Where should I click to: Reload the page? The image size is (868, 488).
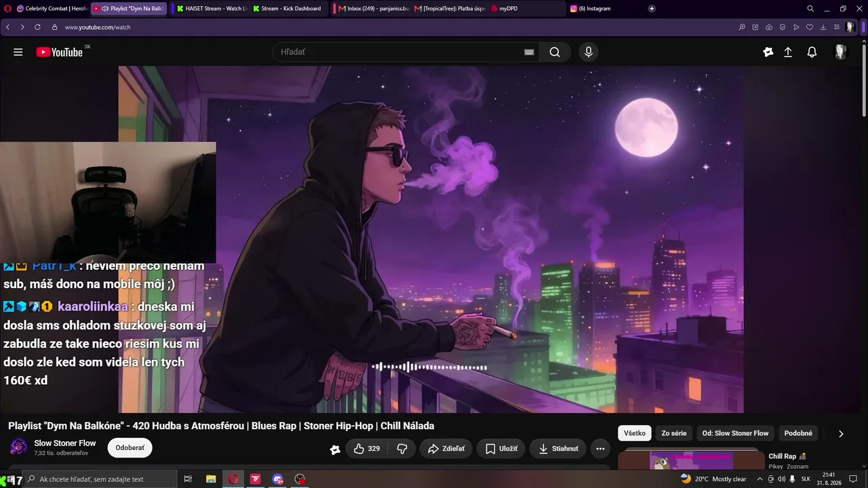tap(37, 27)
